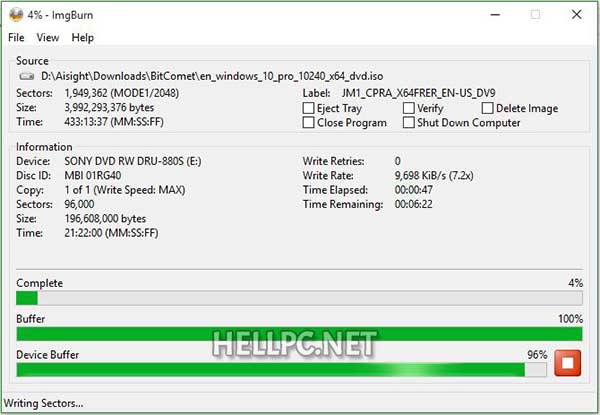Click the Disc ID MBI 01RG40

pos(93,176)
